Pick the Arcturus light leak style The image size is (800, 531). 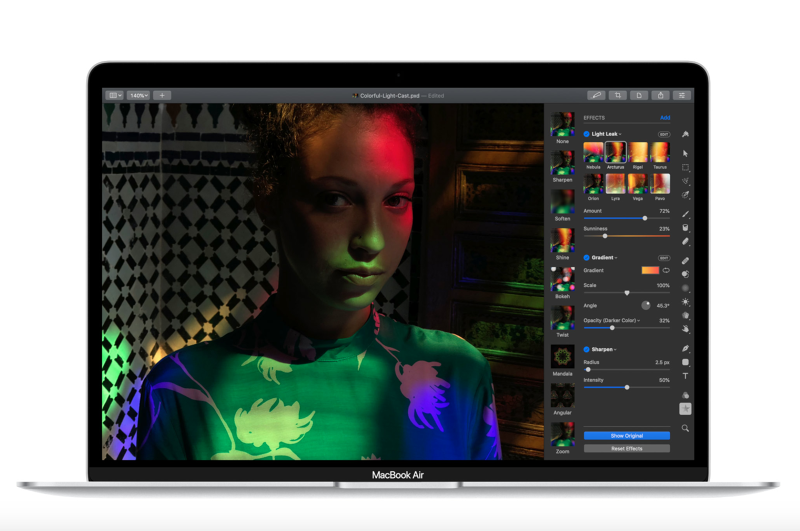[x=615, y=152]
